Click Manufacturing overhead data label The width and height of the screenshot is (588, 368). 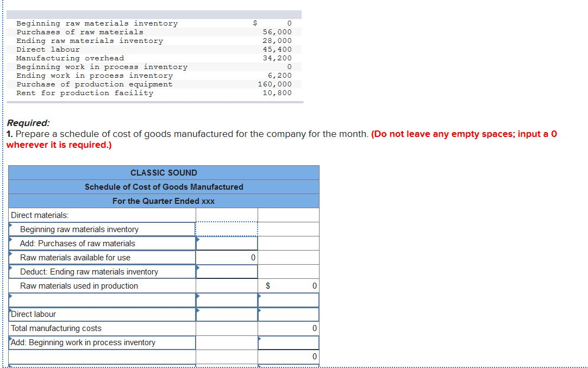pyautogui.click(x=70, y=58)
